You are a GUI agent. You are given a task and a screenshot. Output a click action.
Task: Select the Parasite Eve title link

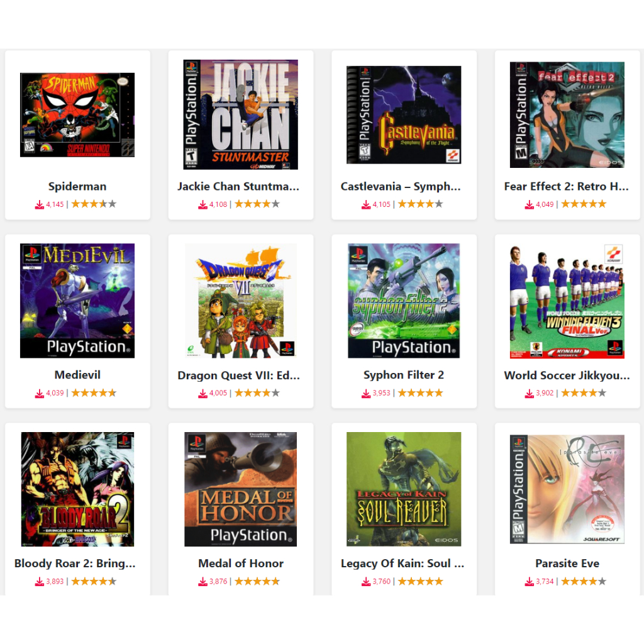click(567, 563)
